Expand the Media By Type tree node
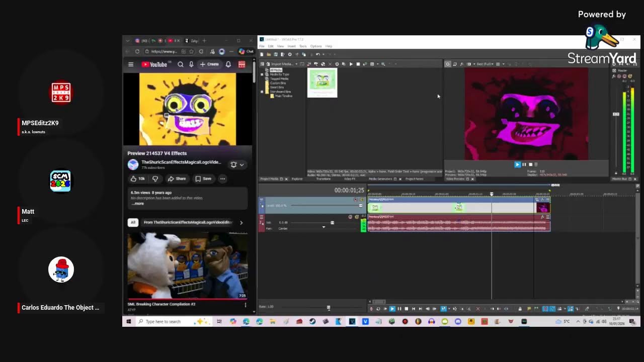Viewport: 644px width, 362px height. point(262,74)
